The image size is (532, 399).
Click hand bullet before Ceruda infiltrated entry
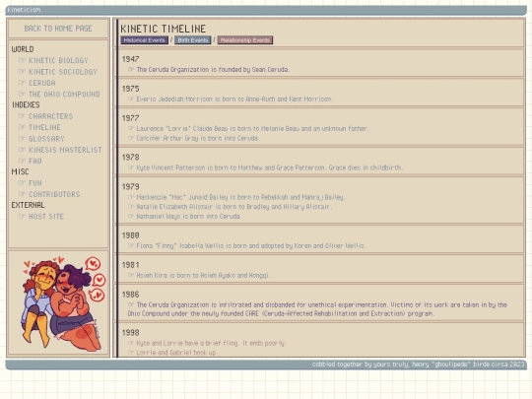tap(131, 304)
